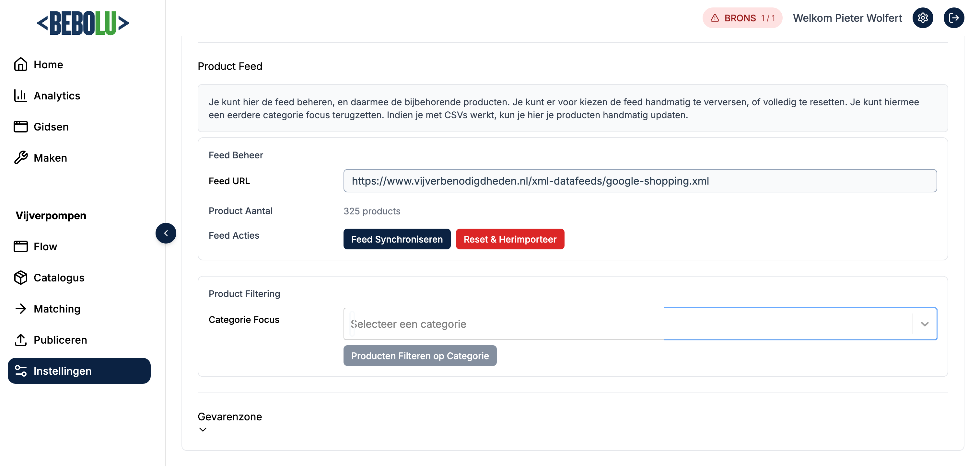980x467 pixels.
Task: Click the red Reset & Herimporteer button
Action: point(510,239)
